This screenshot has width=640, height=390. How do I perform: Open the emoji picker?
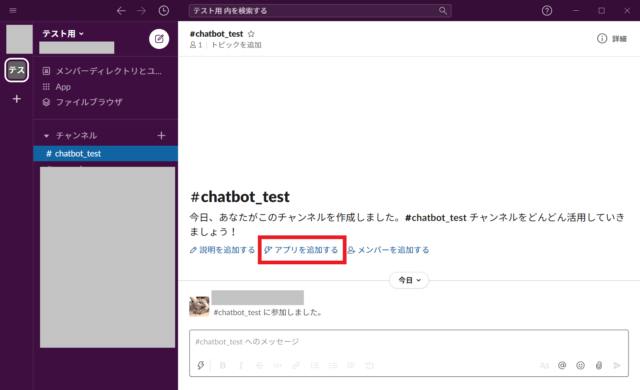[x=580, y=365]
